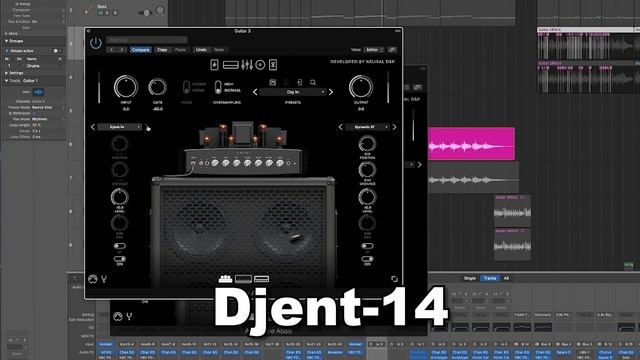The width and height of the screenshot is (640, 360).
Task: Select second amp type icon below cabinet
Action: click(x=243, y=279)
